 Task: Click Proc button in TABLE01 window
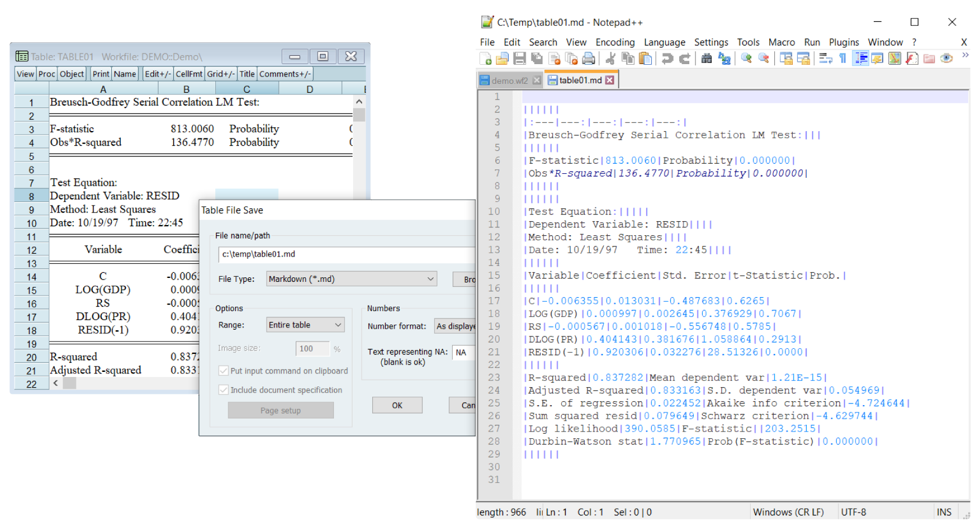click(47, 74)
